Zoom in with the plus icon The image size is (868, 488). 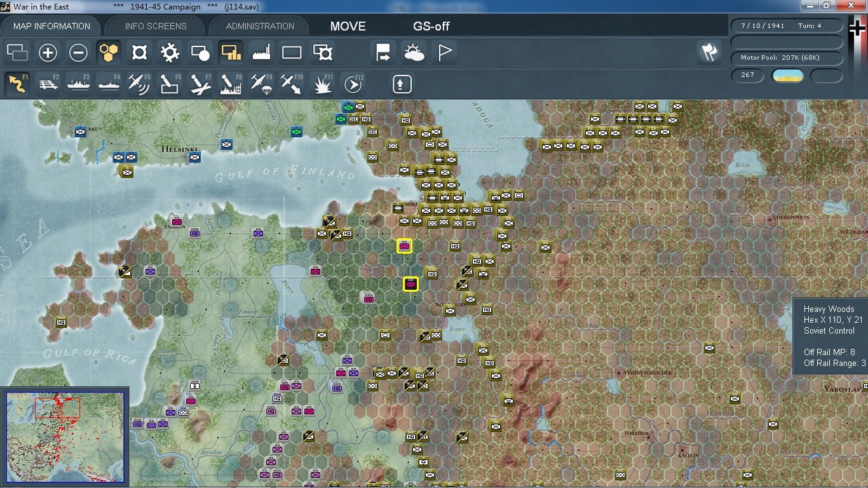click(x=48, y=53)
